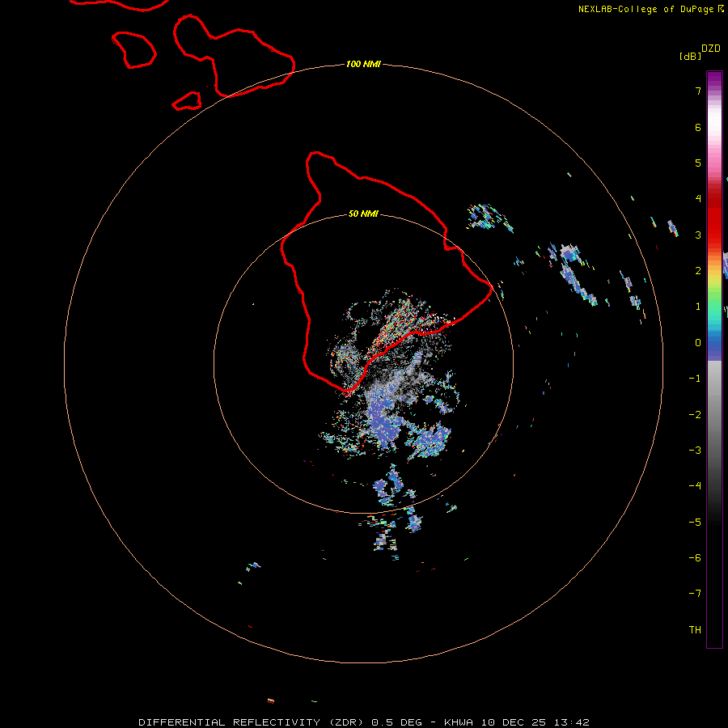Click the 0 value on color scale

click(x=698, y=343)
